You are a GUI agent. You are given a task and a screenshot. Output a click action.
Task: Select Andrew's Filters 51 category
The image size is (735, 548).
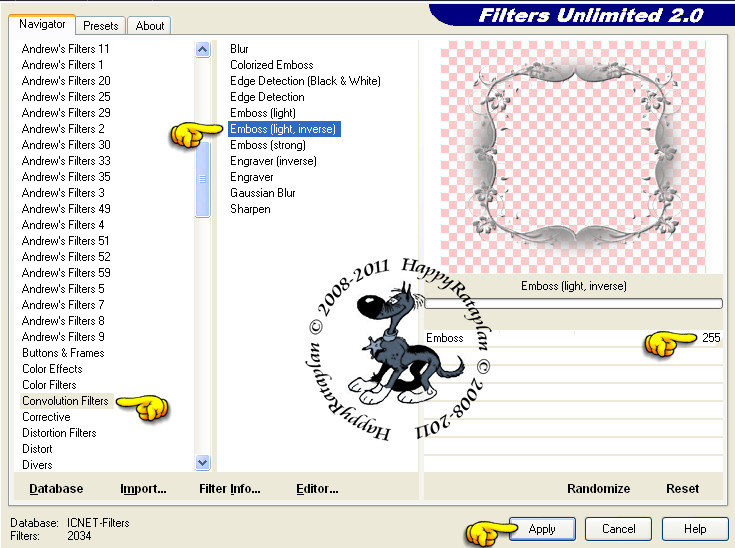coord(65,240)
